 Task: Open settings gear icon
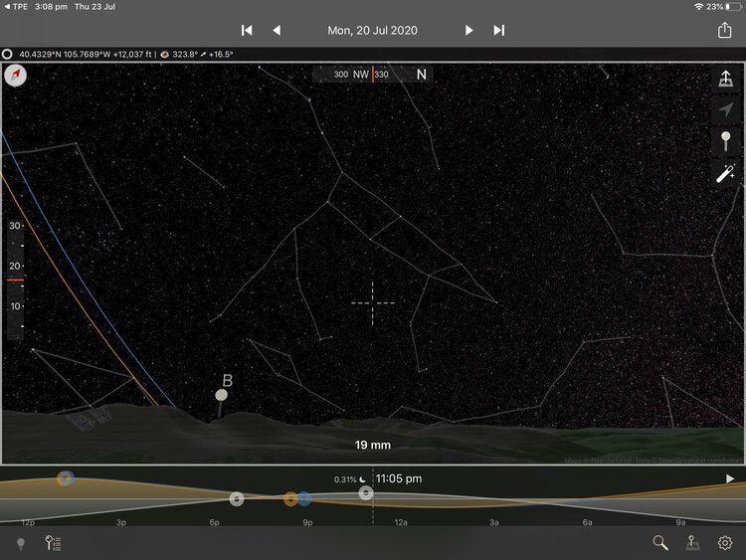click(725, 542)
